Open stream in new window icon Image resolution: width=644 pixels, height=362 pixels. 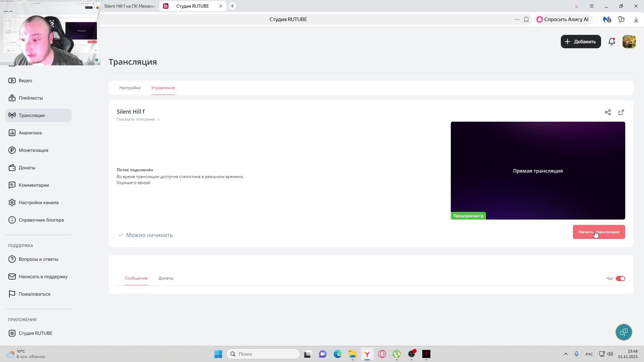621,112
